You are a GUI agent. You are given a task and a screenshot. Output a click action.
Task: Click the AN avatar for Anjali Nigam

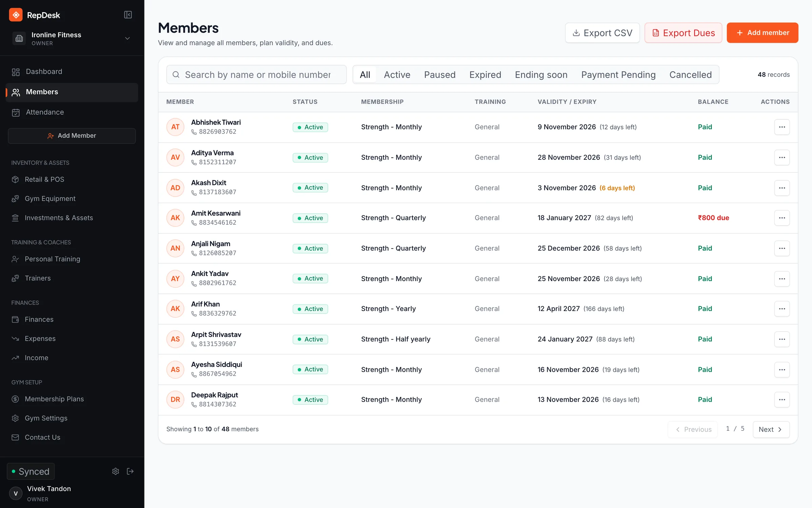(x=175, y=249)
